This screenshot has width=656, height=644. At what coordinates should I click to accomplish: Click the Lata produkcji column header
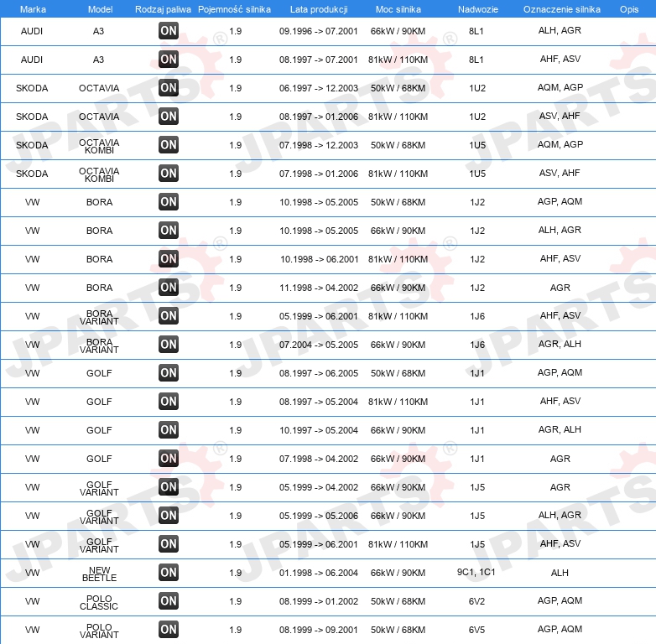tap(319, 9)
